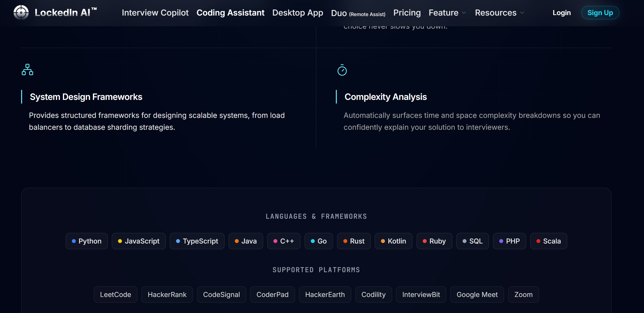Select Duo (Remote Assist) in navigation

(358, 13)
